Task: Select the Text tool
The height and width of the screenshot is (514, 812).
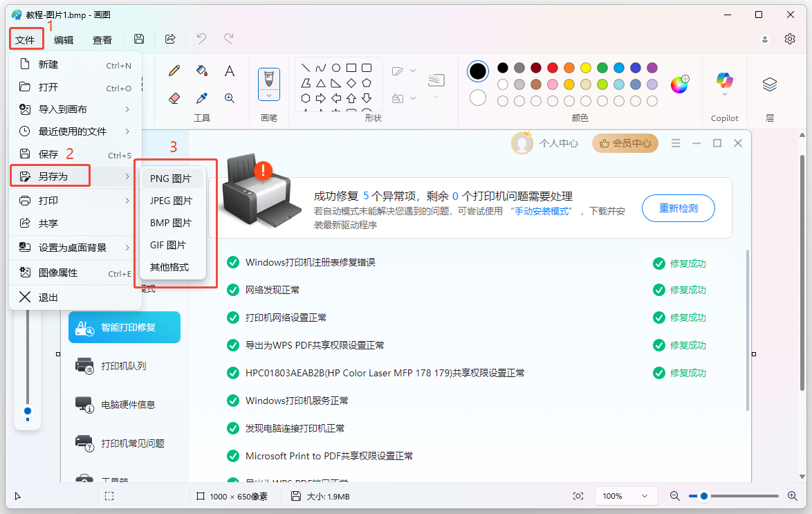Action: pyautogui.click(x=230, y=71)
